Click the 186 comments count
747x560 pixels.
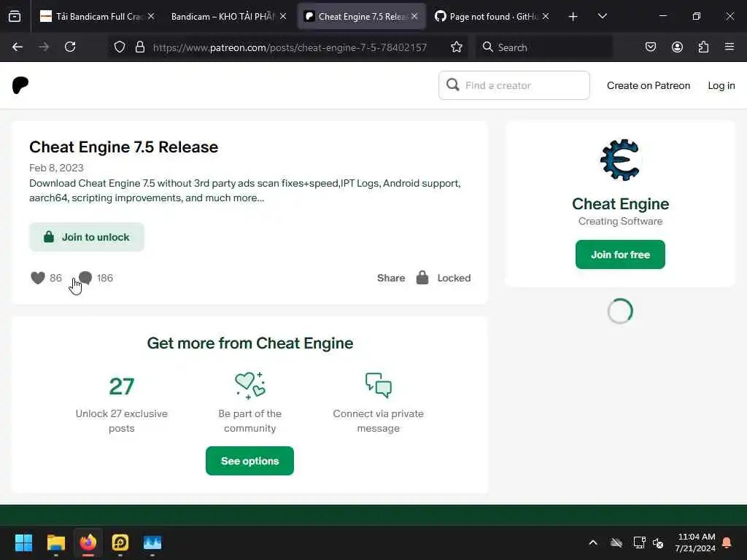pyautogui.click(x=105, y=278)
